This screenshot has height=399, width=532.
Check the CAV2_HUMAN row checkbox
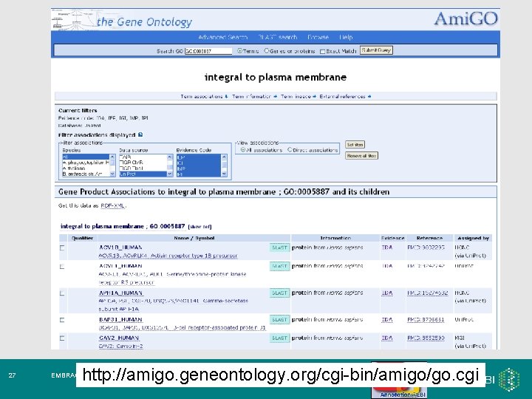pos(62,338)
